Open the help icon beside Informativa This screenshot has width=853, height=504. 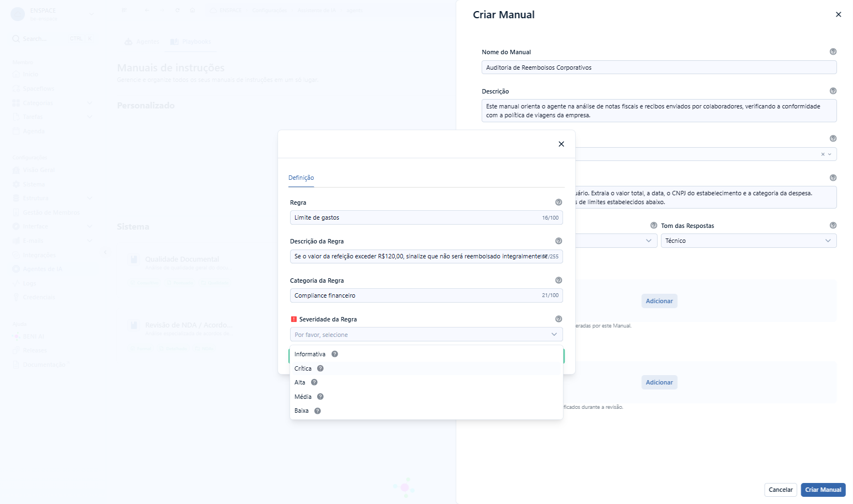point(334,354)
